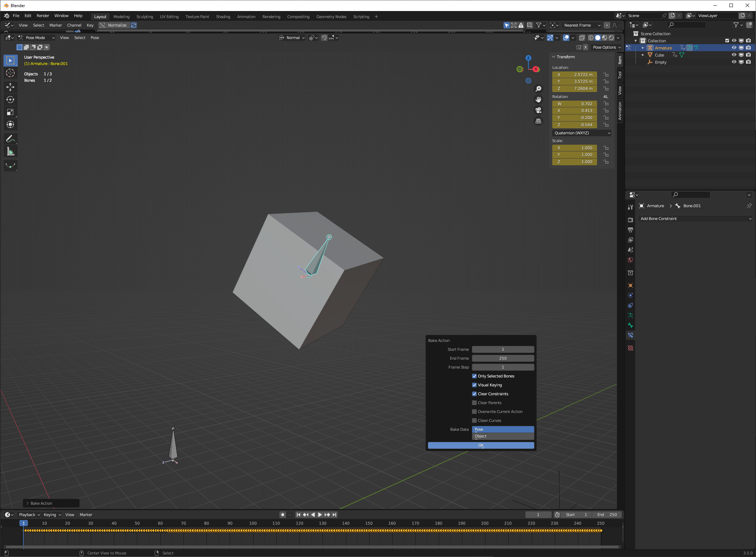Screen dimensions: 756x557
Task: Open the Nearest Frame snapping dropdown
Action: pyautogui.click(x=582, y=25)
